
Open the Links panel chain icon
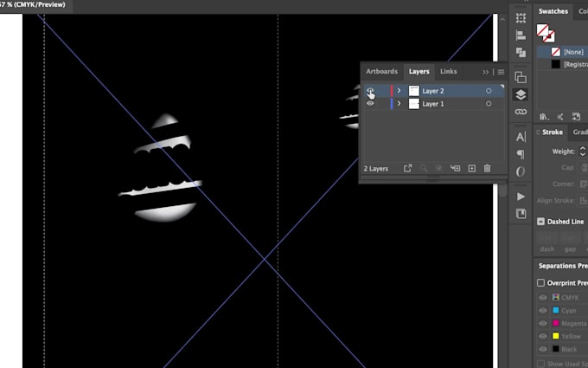tap(521, 112)
